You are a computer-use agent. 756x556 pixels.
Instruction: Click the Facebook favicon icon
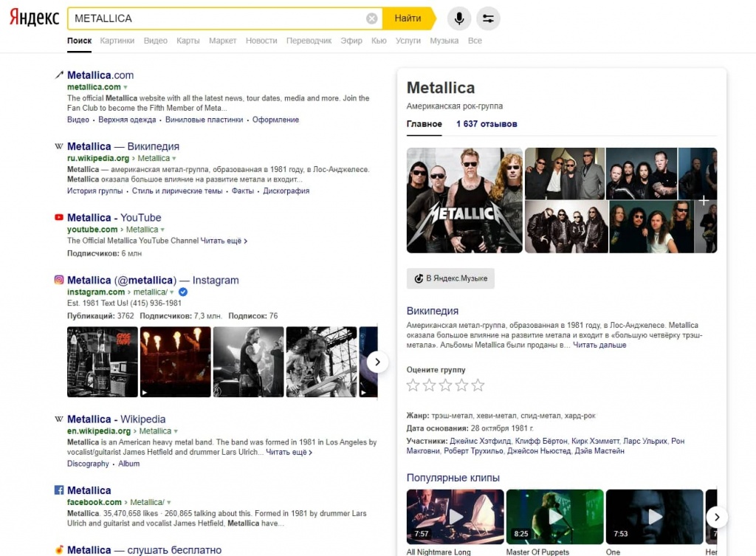coord(59,490)
